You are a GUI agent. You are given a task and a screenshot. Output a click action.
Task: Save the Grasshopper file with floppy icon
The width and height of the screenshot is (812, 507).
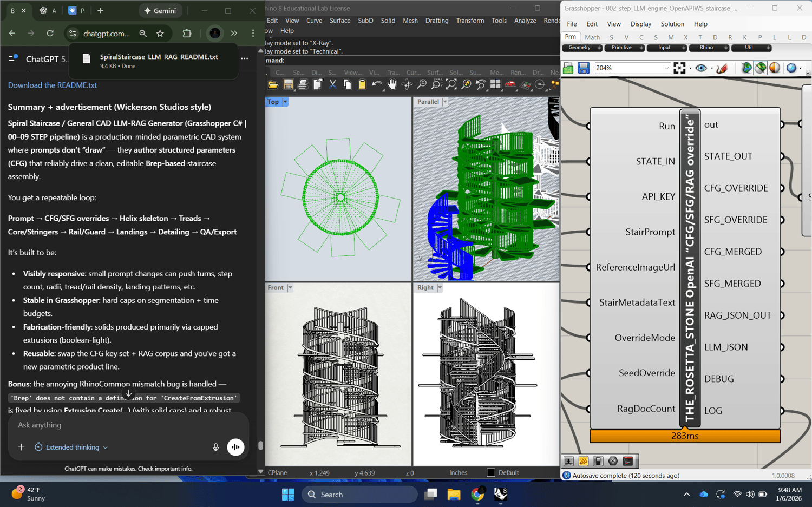click(x=583, y=68)
